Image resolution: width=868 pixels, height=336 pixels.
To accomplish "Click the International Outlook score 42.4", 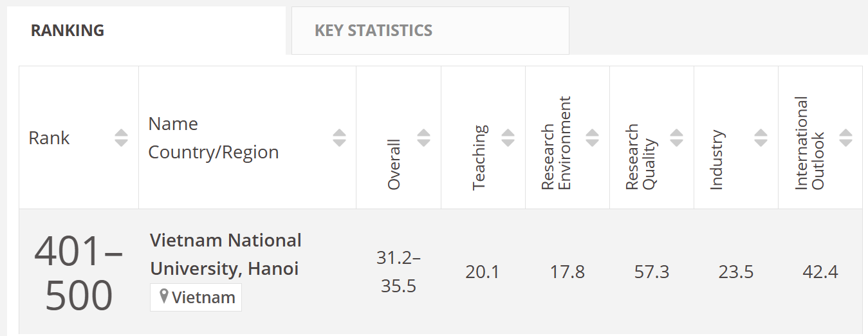I will (820, 272).
